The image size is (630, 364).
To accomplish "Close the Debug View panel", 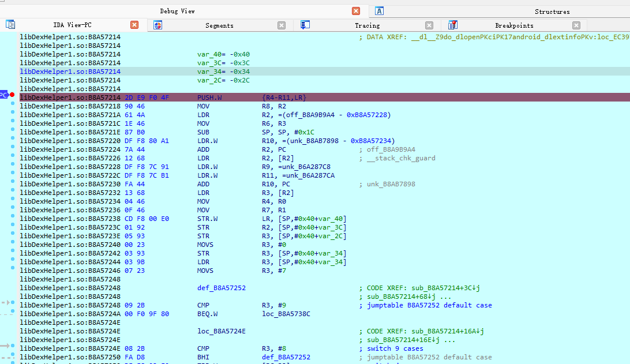I will tap(356, 11).
